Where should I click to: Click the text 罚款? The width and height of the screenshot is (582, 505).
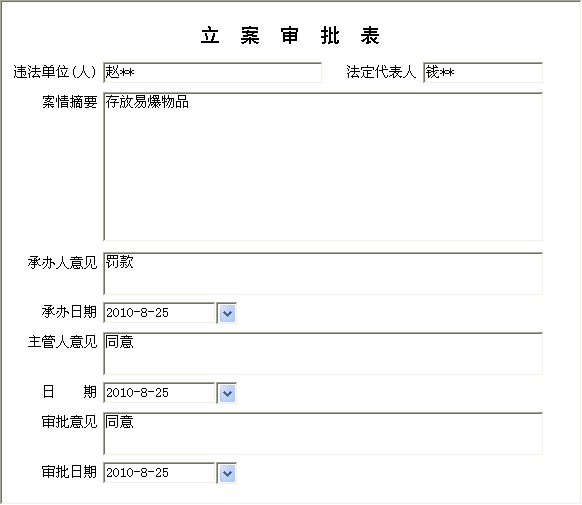120,262
